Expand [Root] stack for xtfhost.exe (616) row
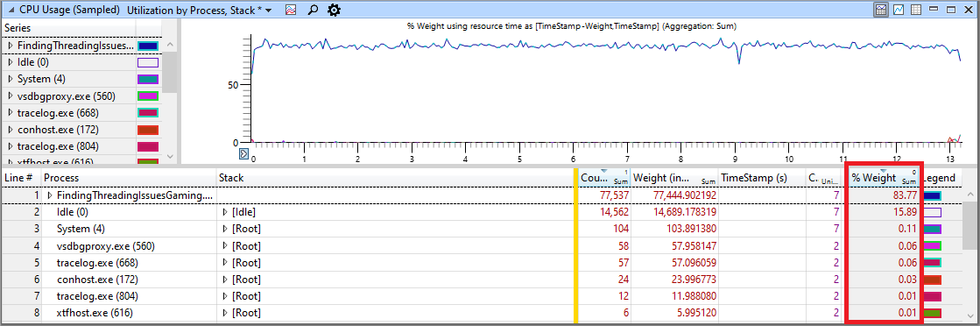980x326 pixels. tap(225, 312)
